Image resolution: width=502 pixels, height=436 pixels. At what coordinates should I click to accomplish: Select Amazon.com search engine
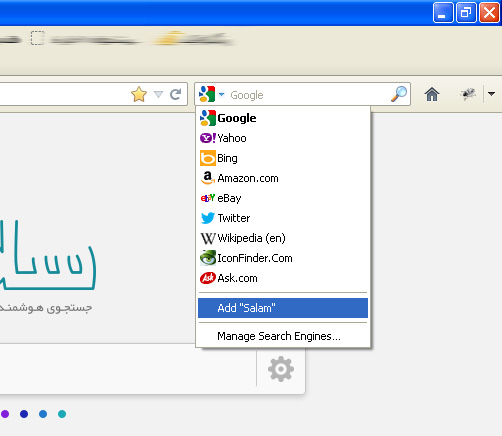tap(283, 178)
